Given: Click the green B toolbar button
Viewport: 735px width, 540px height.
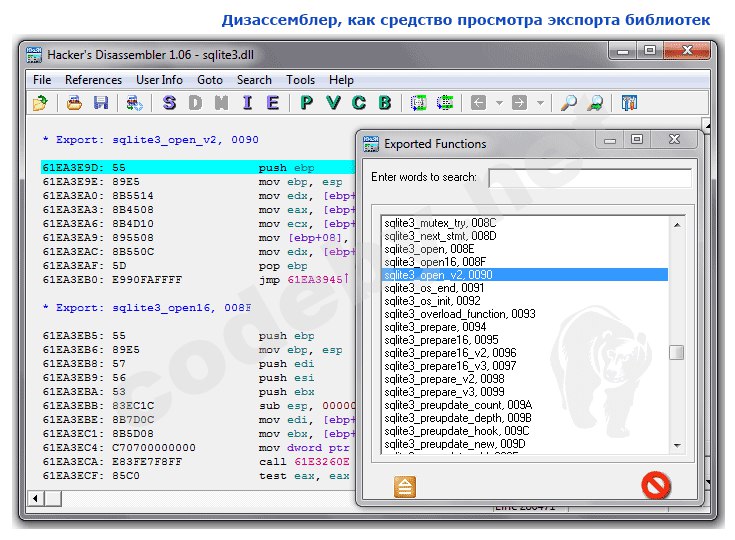Looking at the screenshot, I should tap(385, 103).
